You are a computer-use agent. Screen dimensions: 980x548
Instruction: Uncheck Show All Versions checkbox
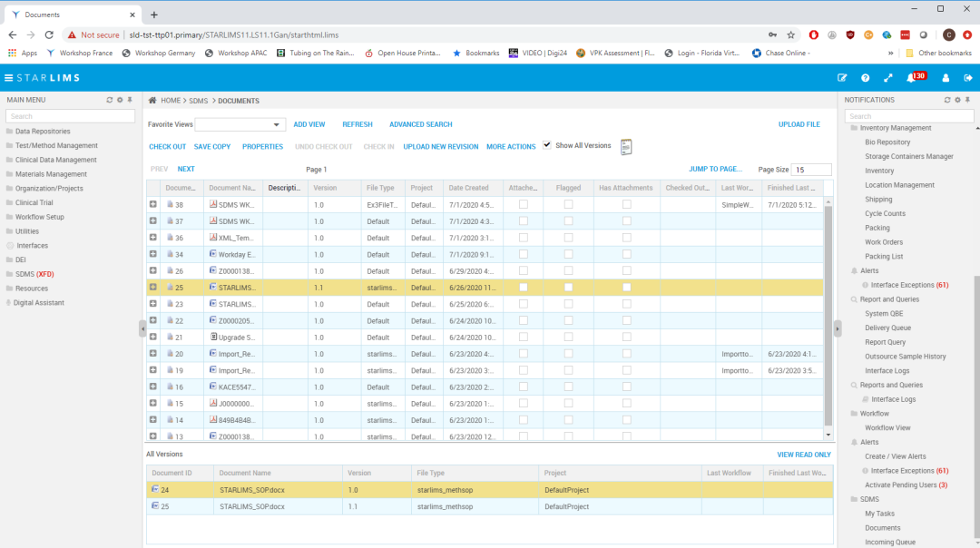tap(547, 145)
